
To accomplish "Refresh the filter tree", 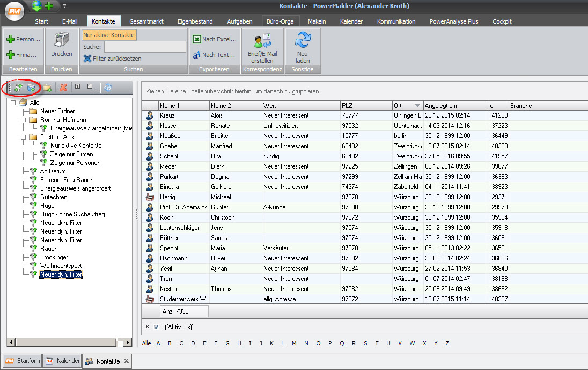I will pyautogui.click(x=108, y=88).
